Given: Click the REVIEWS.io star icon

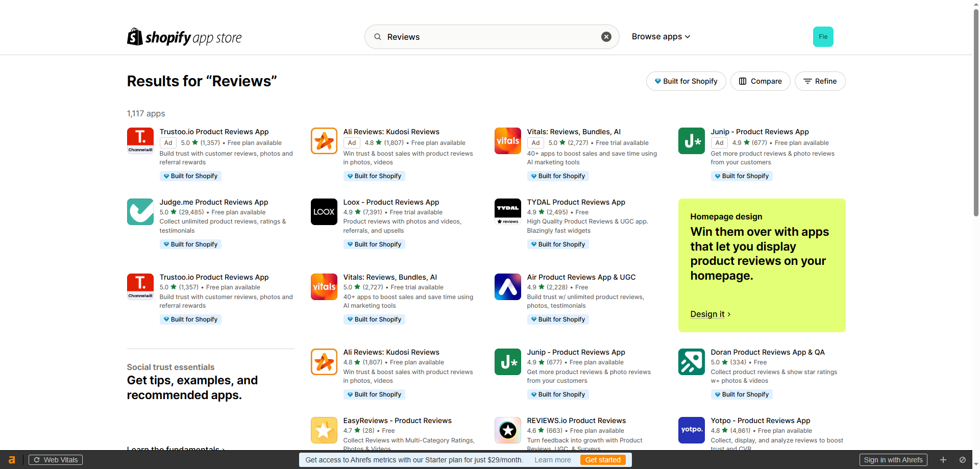Looking at the screenshot, I should point(507,430).
